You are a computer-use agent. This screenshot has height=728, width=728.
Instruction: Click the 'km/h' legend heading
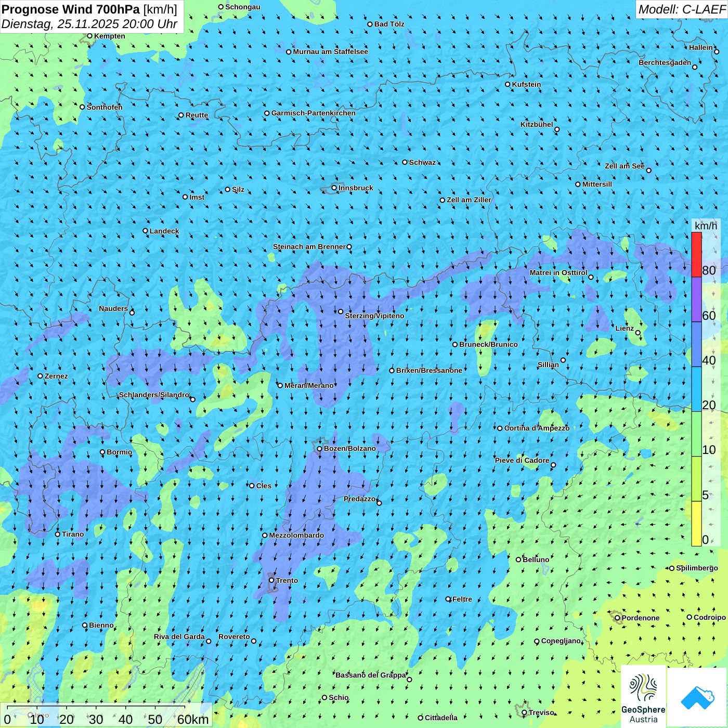coord(706,226)
